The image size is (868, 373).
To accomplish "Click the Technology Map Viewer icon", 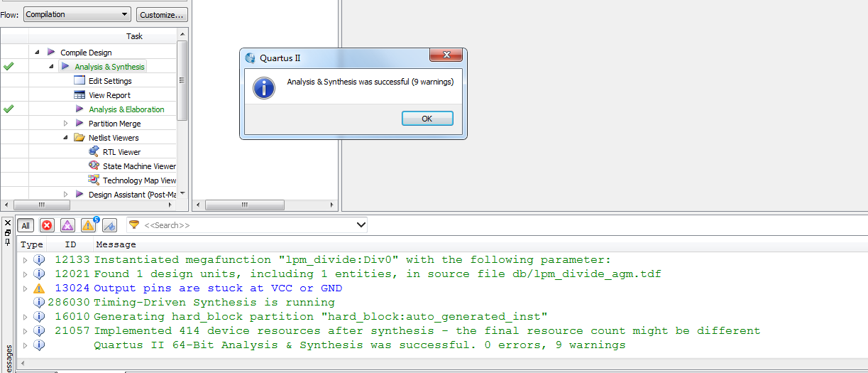I will pyautogui.click(x=94, y=180).
